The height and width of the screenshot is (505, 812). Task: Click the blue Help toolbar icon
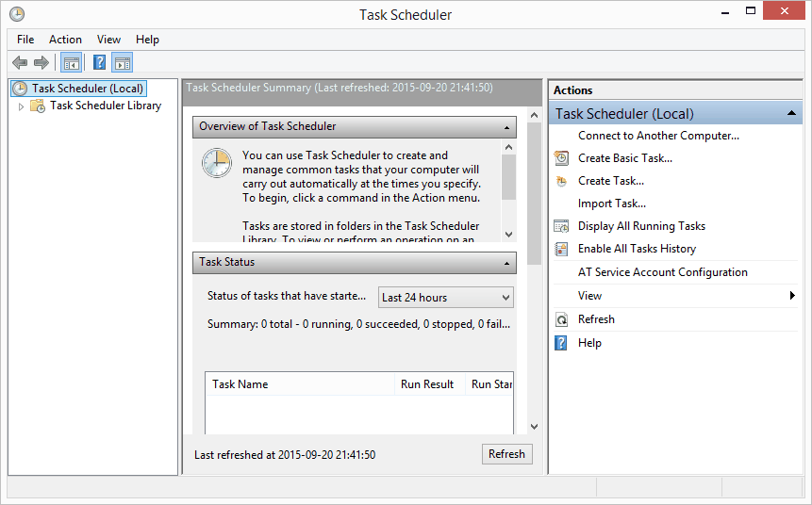[x=99, y=63]
